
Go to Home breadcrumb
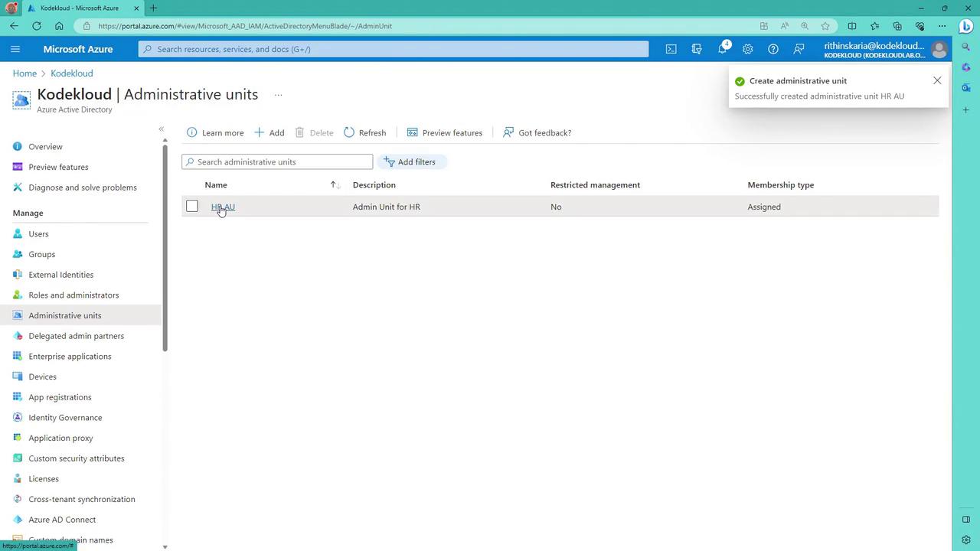coord(24,73)
